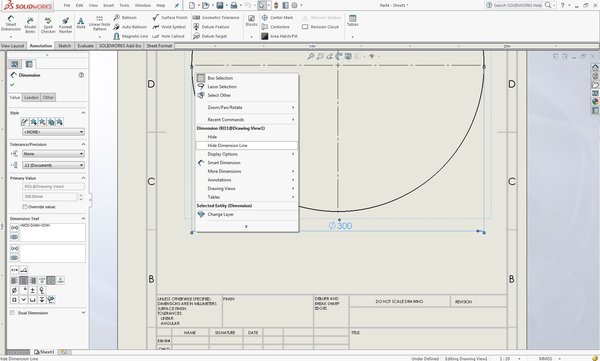Viewport: 600px width, 361px height.
Task: Run the Spell Checker
Action: tap(48, 25)
